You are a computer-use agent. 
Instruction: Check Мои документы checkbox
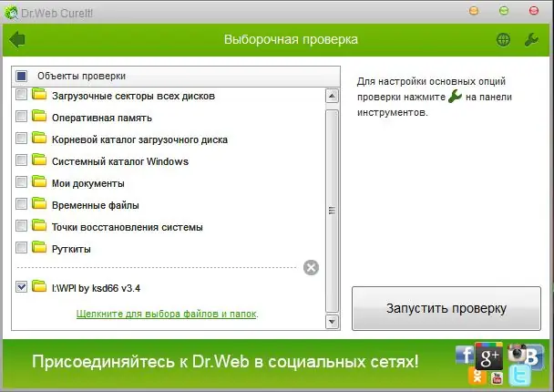click(22, 182)
